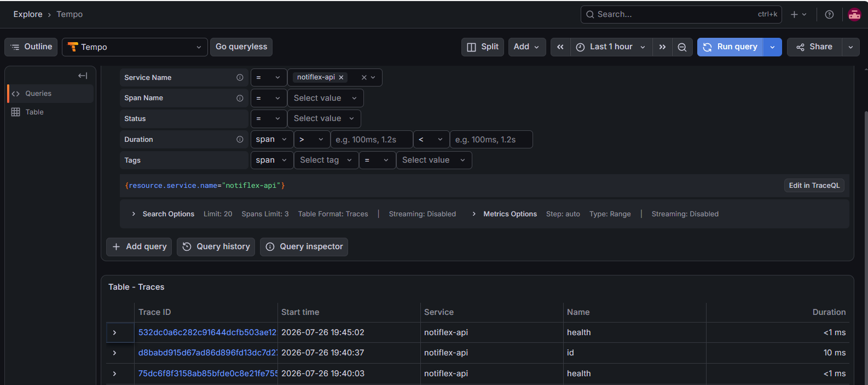Shift time range forwards
Viewport: 868px width, 385px height.
point(662,47)
